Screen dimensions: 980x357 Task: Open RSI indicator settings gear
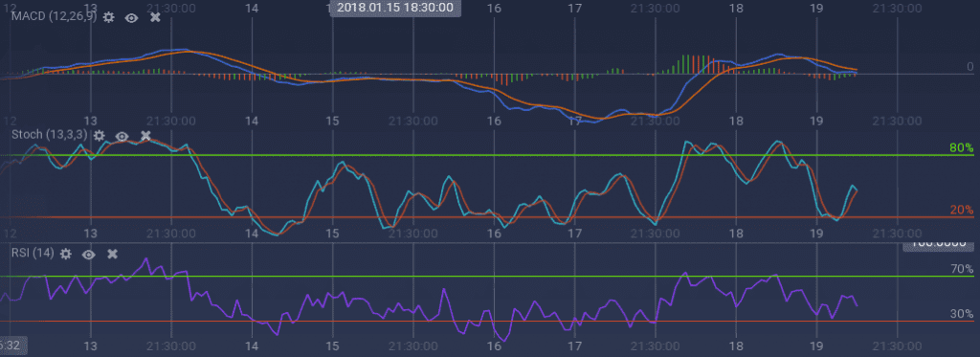pyautogui.click(x=66, y=254)
